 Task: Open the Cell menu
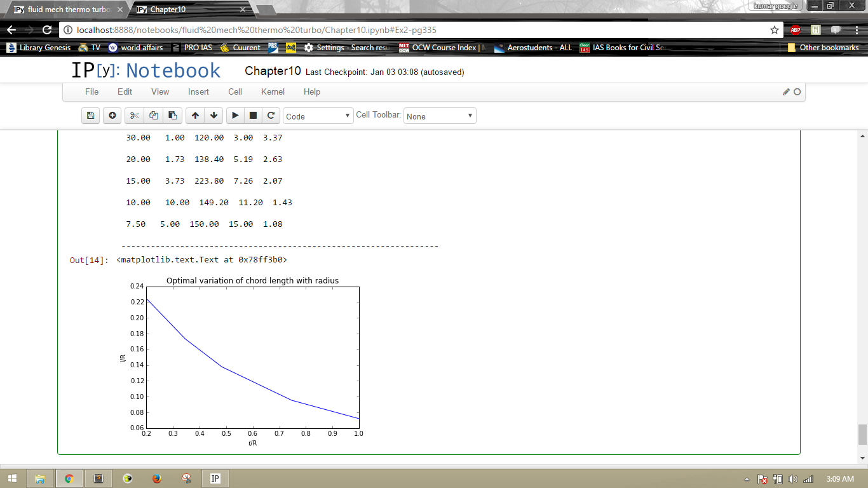coord(235,91)
